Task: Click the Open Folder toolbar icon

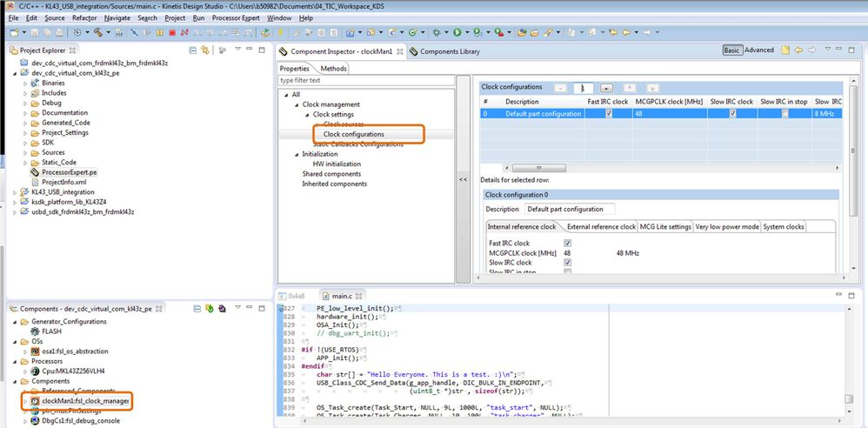Action: pos(535,33)
